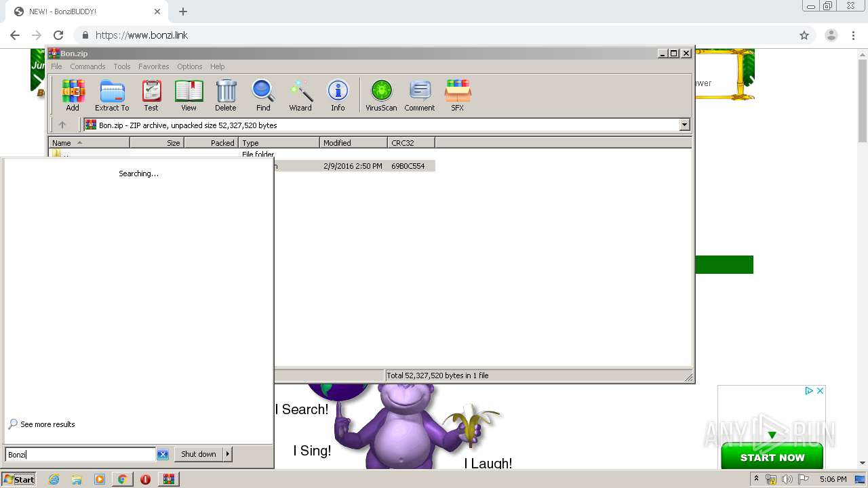The height and width of the screenshot is (488, 868).
Task: Select the 2/9/2016 2:50 PM date
Action: click(353, 166)
